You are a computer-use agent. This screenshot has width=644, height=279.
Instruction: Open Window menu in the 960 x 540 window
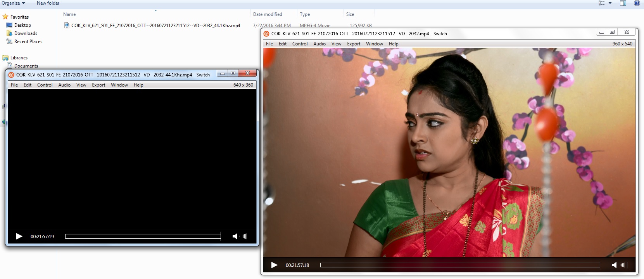coord(375,44)
